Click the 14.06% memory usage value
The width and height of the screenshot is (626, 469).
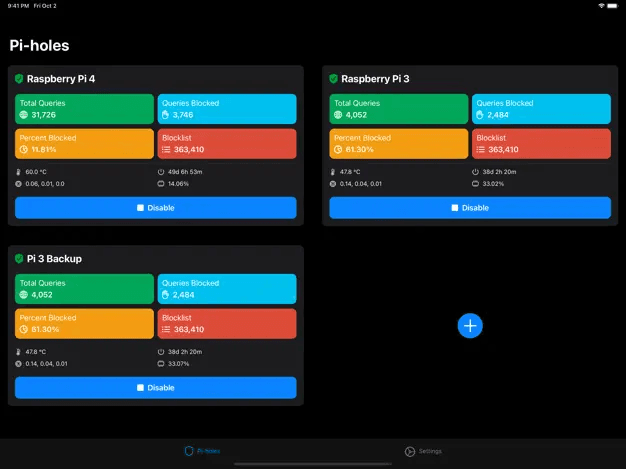click(178, 184)
